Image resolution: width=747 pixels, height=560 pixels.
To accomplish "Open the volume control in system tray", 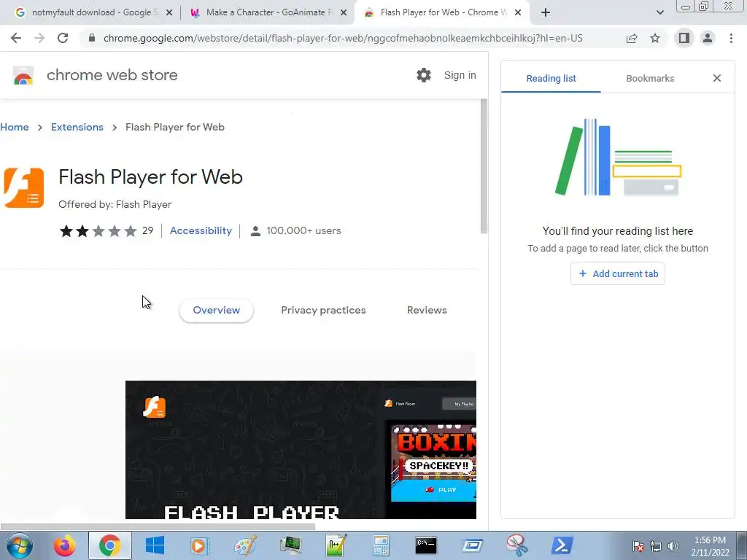I will point(673,547).
